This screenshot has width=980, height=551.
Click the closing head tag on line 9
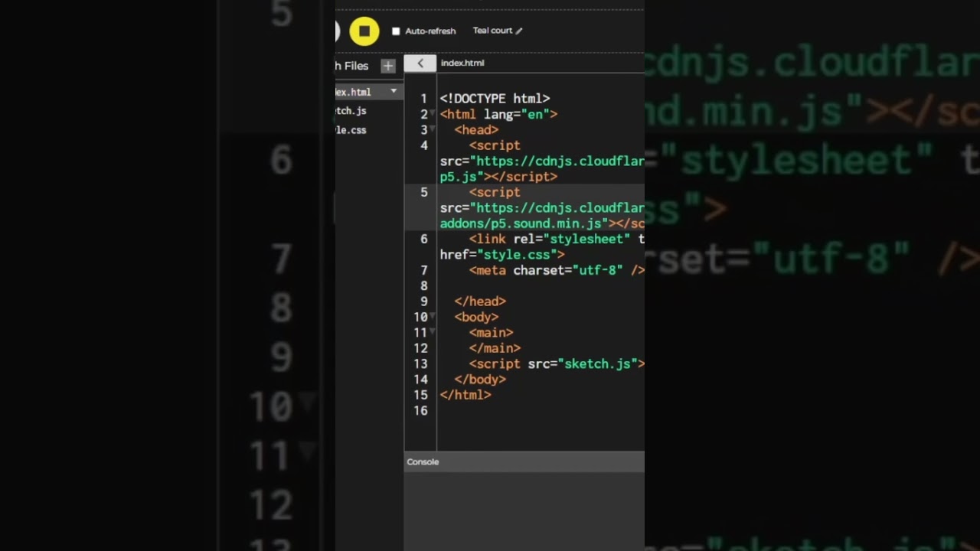click(x=480, y=302)
